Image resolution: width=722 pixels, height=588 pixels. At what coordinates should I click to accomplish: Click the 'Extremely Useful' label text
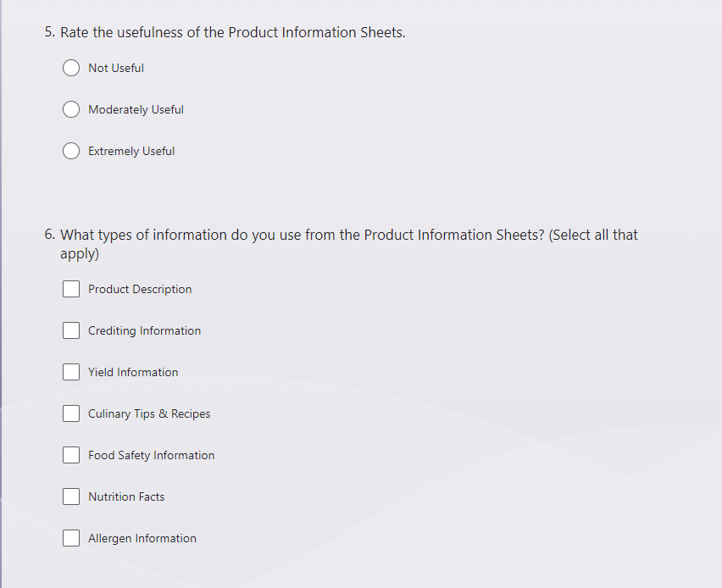coord(131,151)
